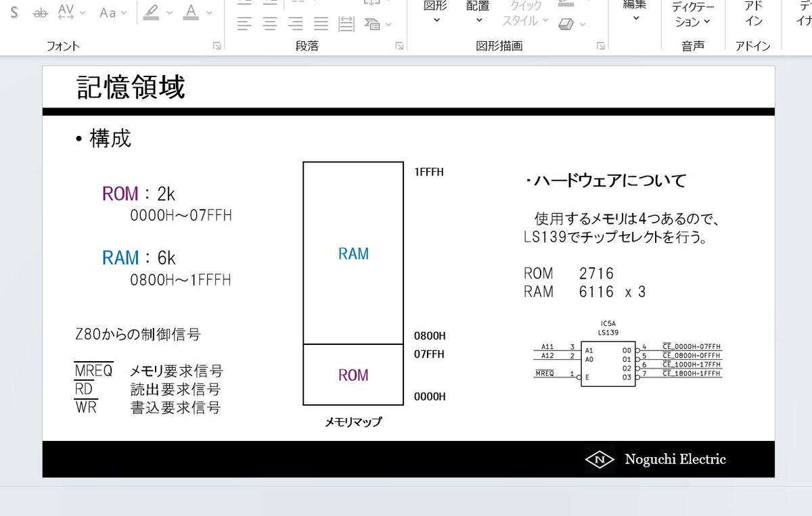Open character spacing dropdown arrow
The height and width of the screenshot is (516, 812).
click(83, 13)
